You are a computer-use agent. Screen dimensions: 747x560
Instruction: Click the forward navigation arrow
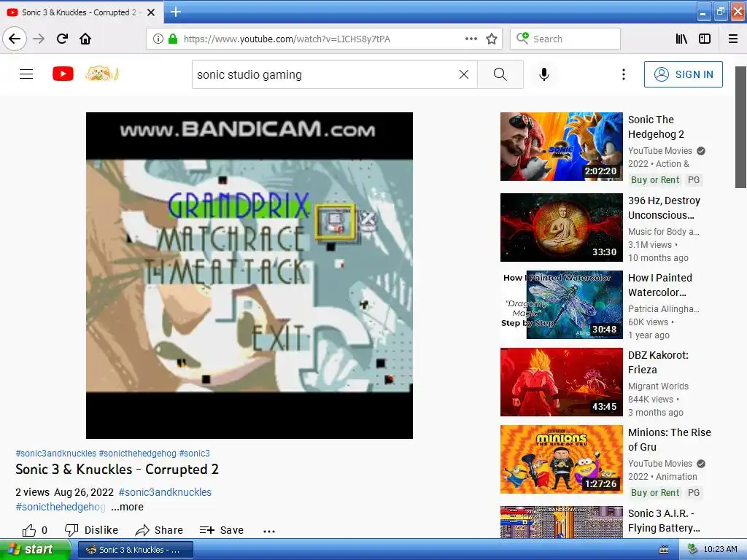(x=39, y=39)
